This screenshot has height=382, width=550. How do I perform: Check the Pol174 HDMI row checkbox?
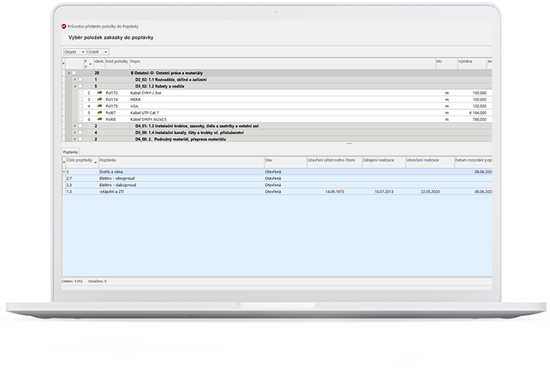[81, 99]
